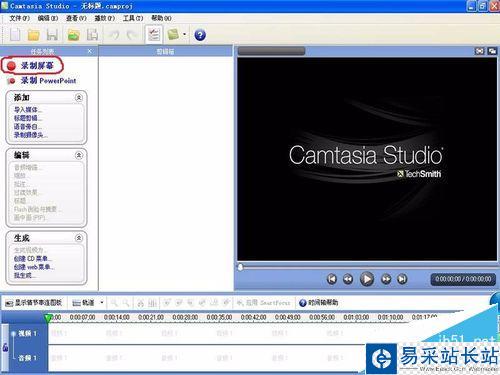Click the Redo arrow icon
500x375 pixels.
[132, 35]
